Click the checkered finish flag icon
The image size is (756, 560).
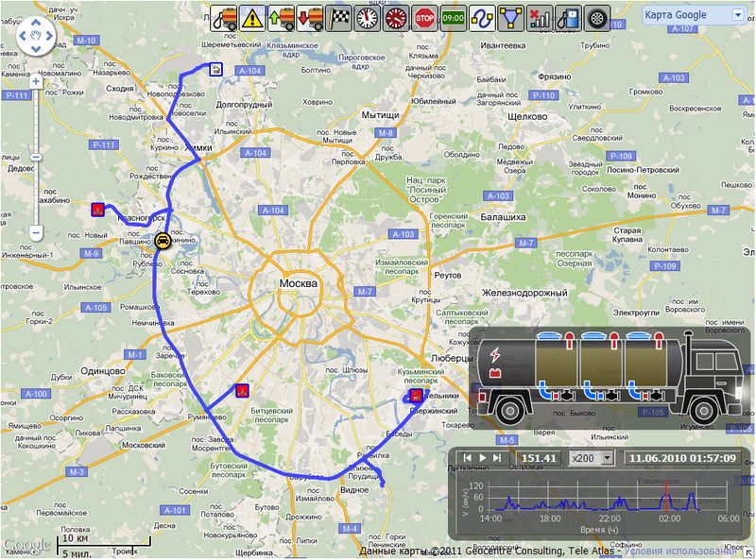coord(338,18)
